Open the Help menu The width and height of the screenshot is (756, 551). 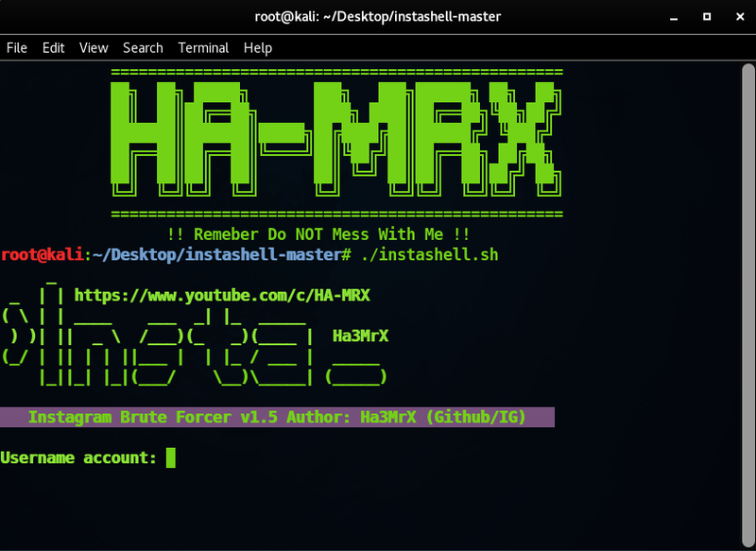[x=257, y=47]
